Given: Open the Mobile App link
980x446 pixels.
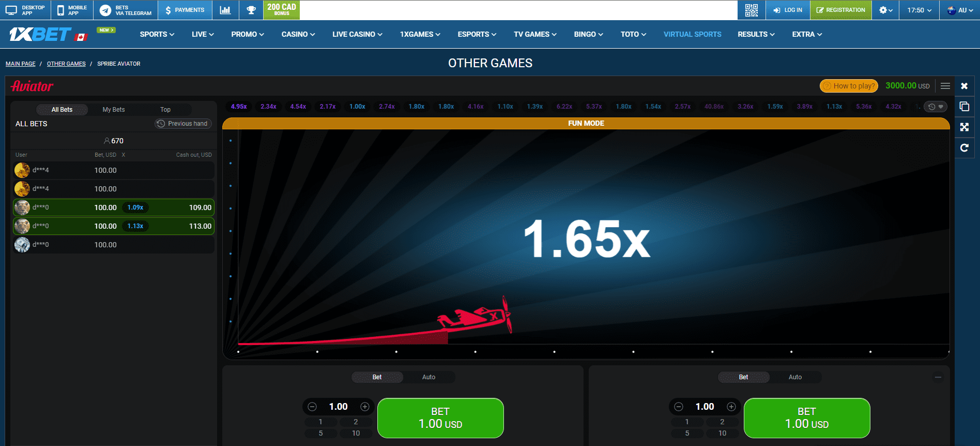Looking at the screenshot, I should [72, 10].
